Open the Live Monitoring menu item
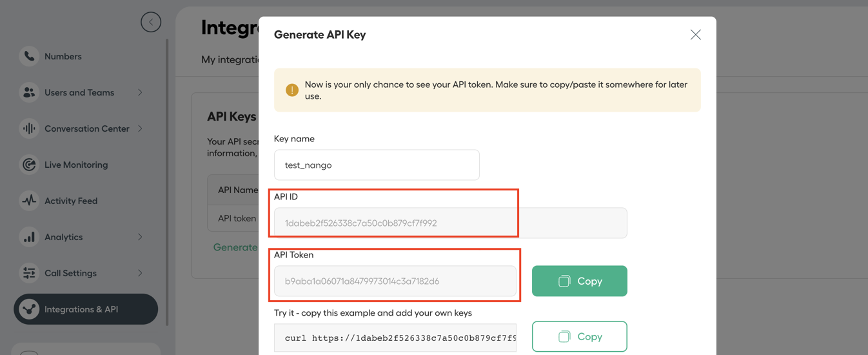 76,165
